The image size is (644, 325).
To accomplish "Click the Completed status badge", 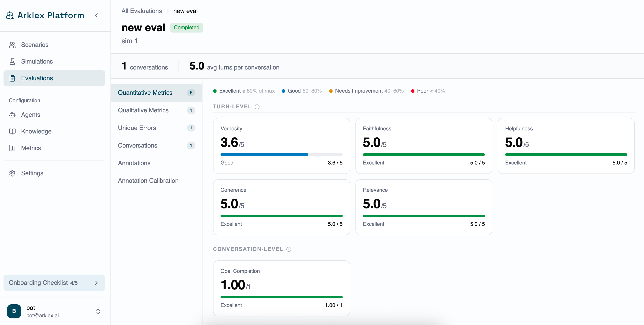I will tap(186, 27).
